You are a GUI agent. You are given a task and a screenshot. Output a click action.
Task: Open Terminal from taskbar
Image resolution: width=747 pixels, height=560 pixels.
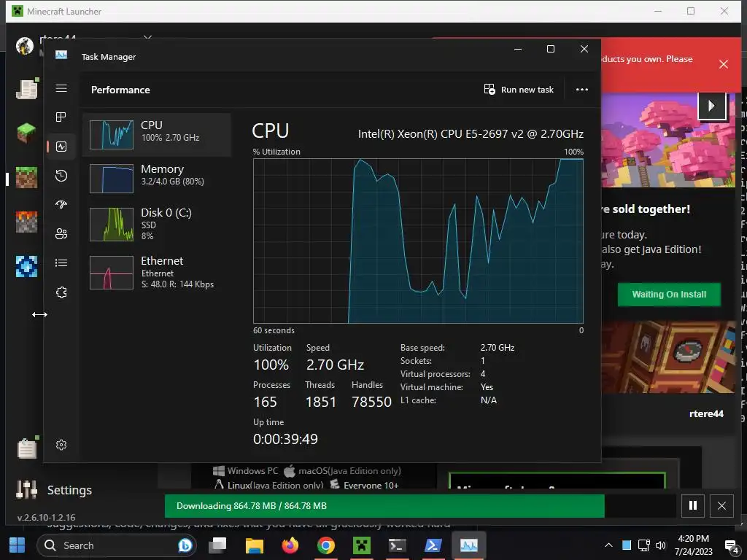click(x=398, y=545)
